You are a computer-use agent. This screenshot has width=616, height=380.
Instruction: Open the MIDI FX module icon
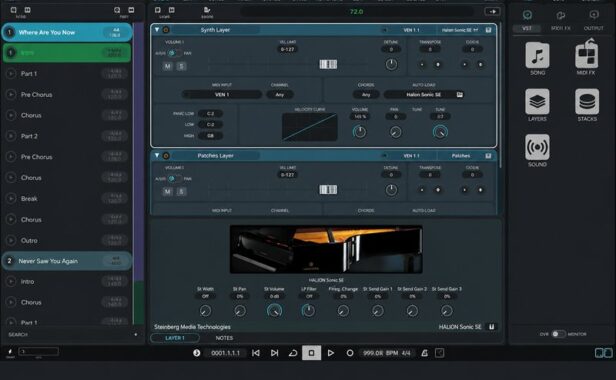click(587, 54)
